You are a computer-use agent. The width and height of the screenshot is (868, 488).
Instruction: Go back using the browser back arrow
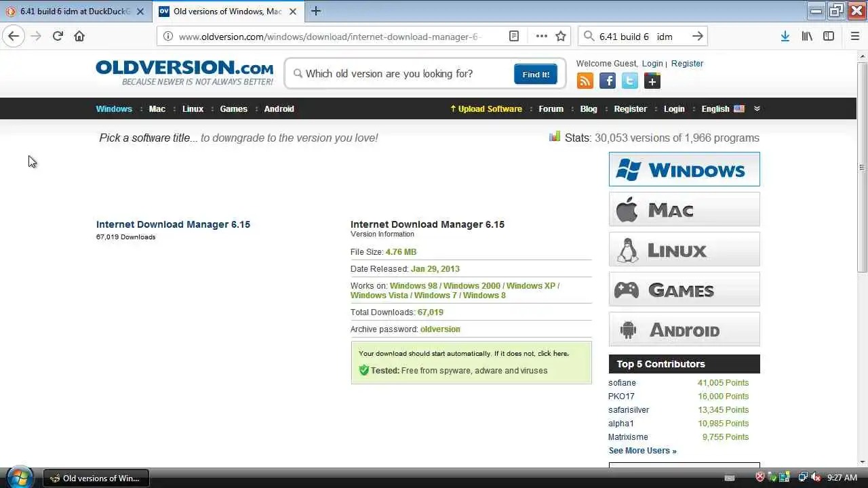coord(14,37)
